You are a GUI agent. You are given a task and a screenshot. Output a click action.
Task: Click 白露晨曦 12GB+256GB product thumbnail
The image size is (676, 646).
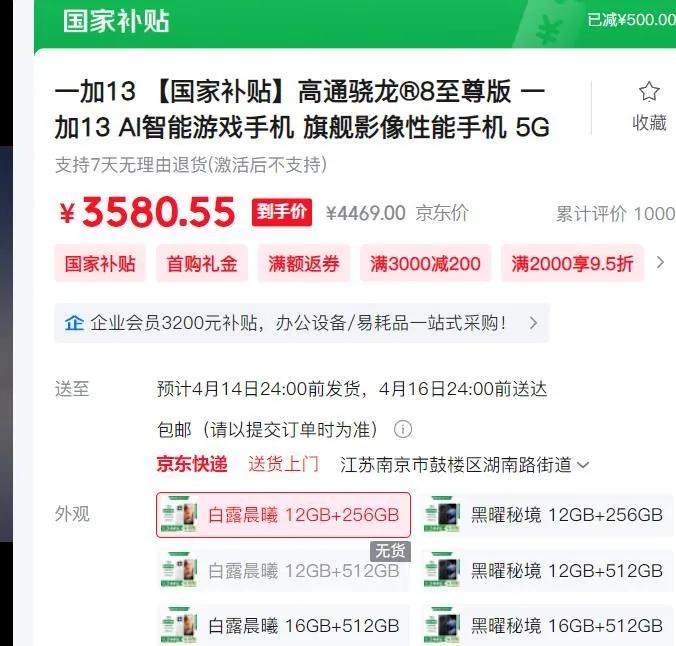coord(179,515)
